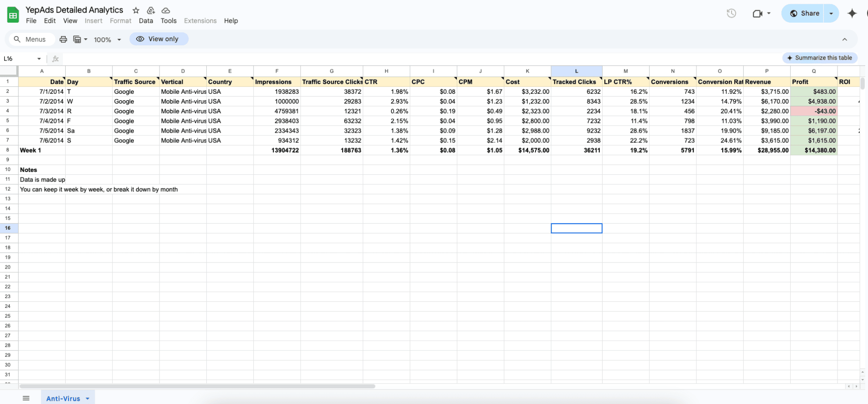Expand the Share options arrow
Image resolution: width=868 pixels, height=404 pixels.
[831, 13]
